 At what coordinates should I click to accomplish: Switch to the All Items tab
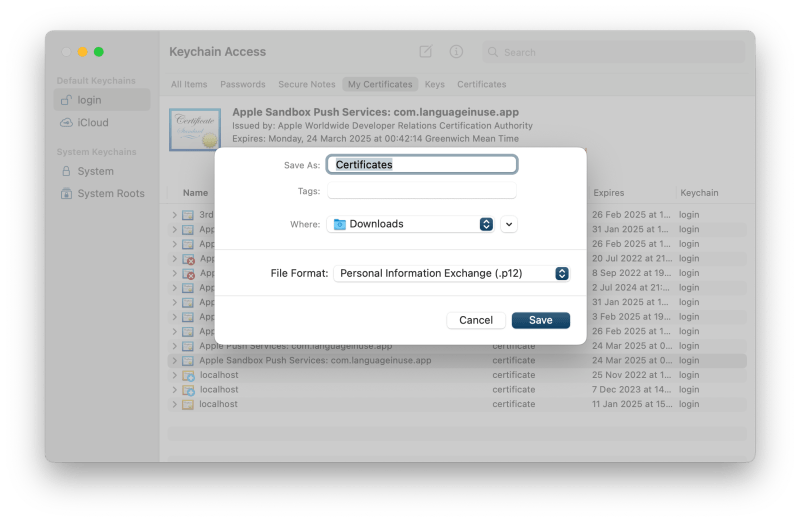(189, 84)
